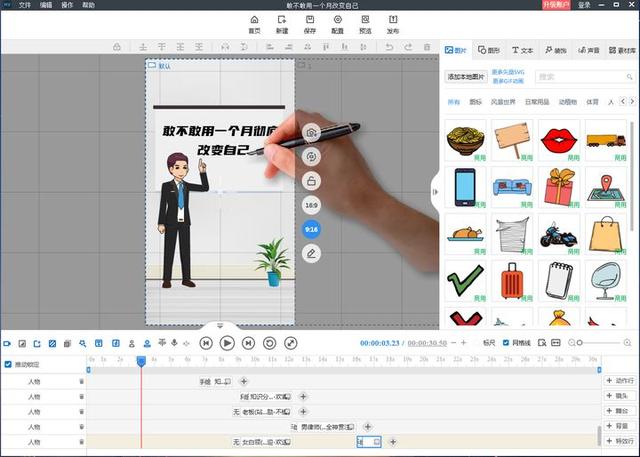The image size is (640, 457).
Task: Open the 文本 text tab
Action: click(x=522, y=50)
